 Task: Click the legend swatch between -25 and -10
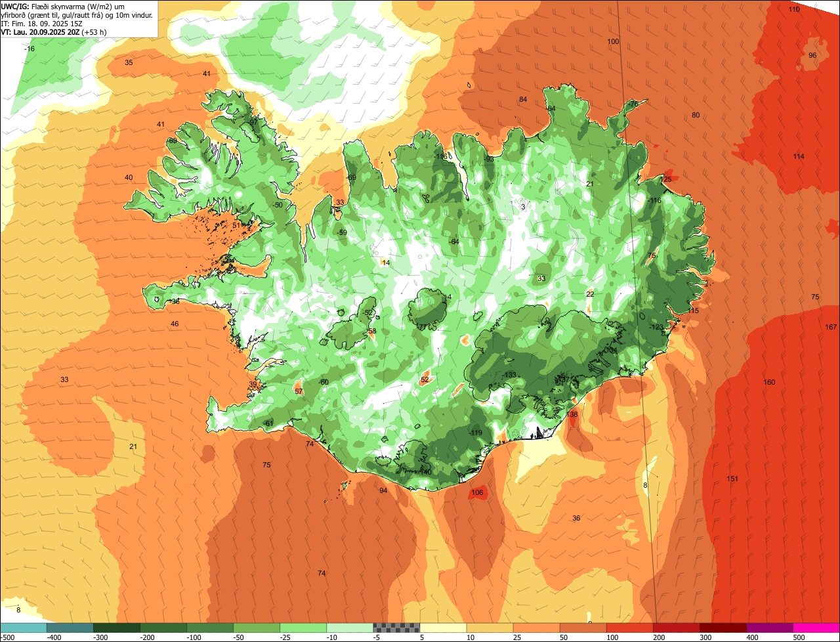tap(303, 628)
